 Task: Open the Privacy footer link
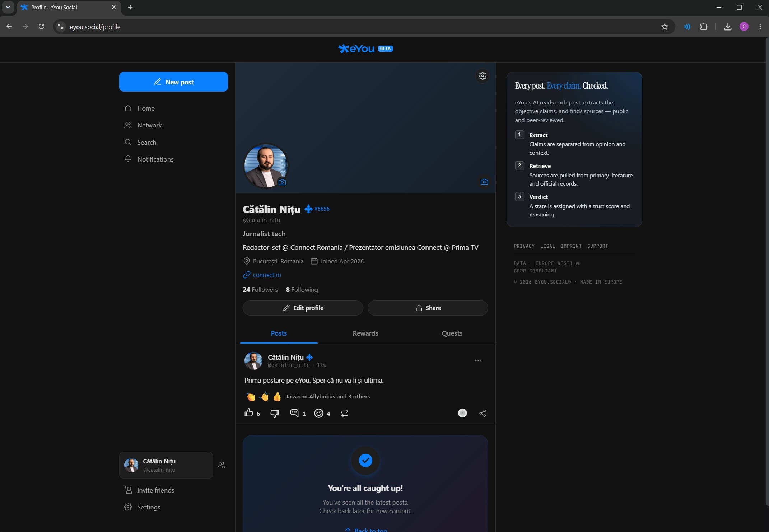click(x=524, y=246)
